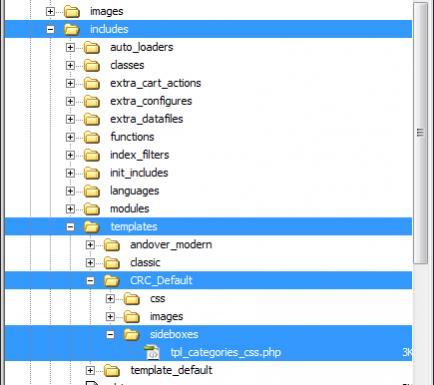The width and height of the screenshot is (434, 385).
Task: Select tpl_categories_css.php file name
Action: click(226, 352)
